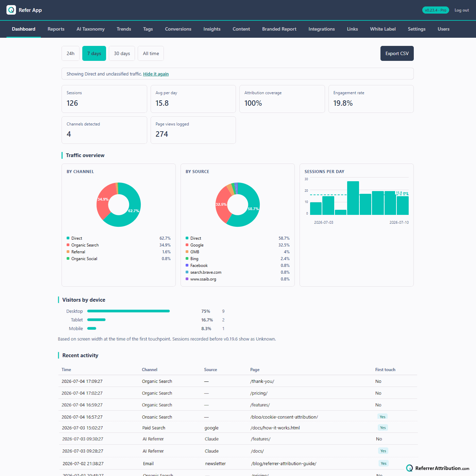Click GMB orange swatch in source legend
Image resolution: width=476 pixels, height=476 pixels.
[187, 252]
